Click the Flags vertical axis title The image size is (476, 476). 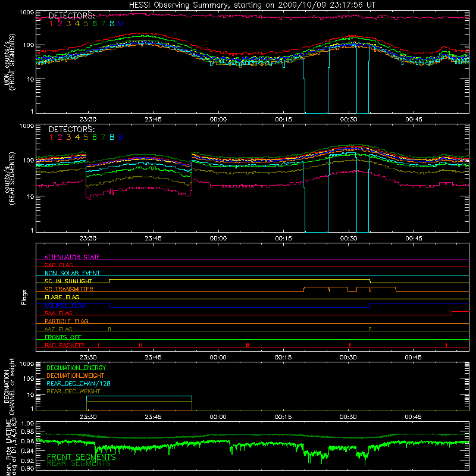coord(24,297)
